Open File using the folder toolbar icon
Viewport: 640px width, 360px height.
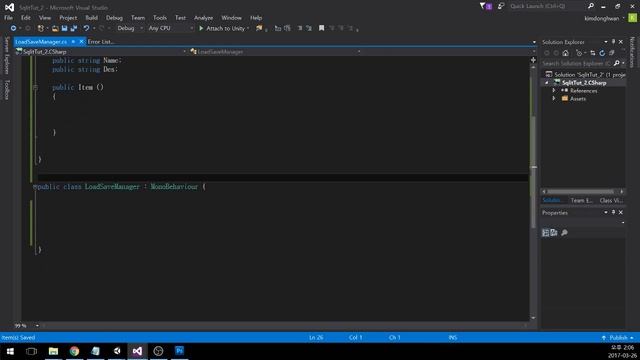tap(55, 28)
